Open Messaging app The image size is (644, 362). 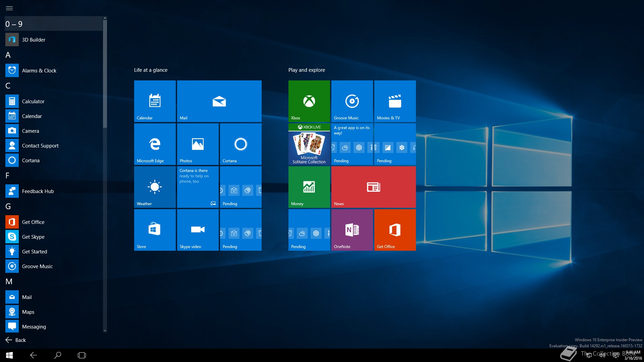[x=54, y=326]
